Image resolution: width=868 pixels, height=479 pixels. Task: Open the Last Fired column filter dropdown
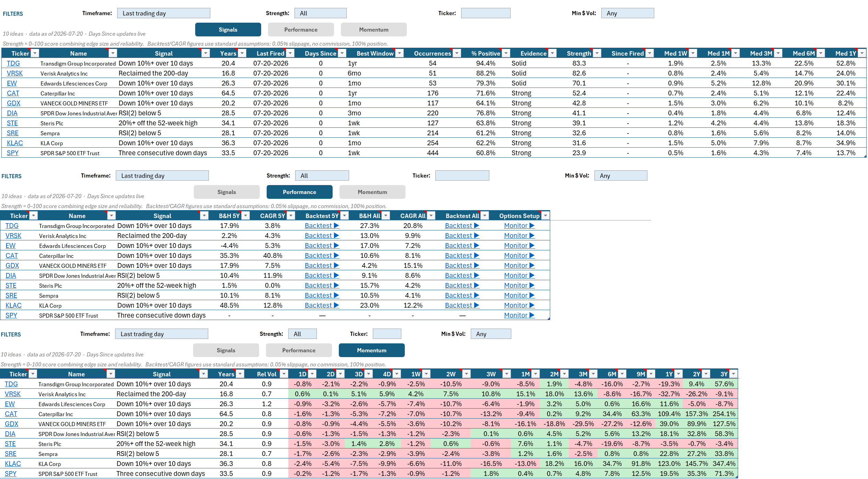coord(290,53)
